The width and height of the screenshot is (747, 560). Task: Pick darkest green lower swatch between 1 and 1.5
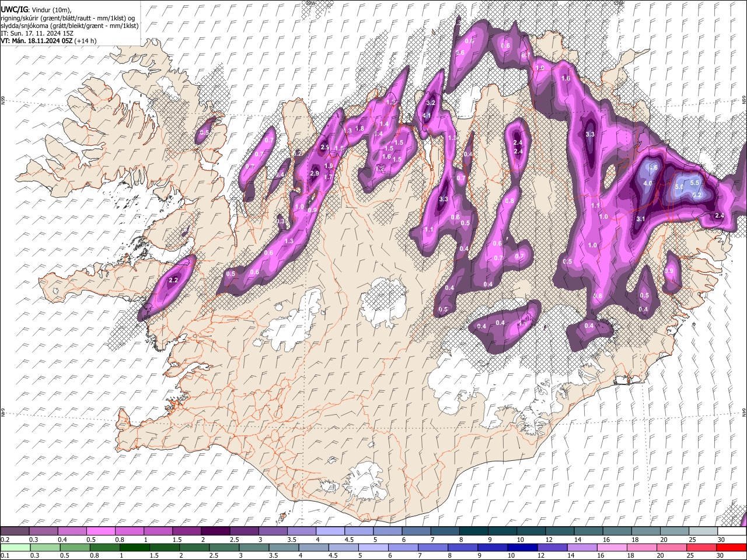coord(134,547)
